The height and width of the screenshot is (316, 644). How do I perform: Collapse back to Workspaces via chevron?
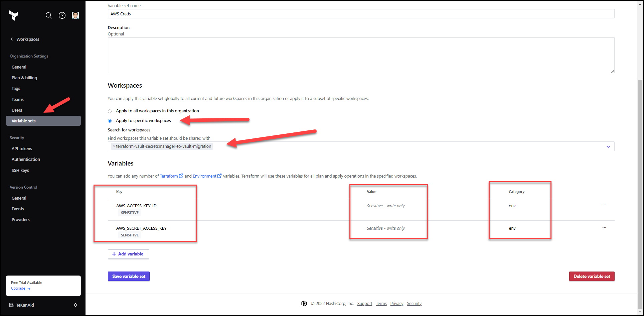click(x=12, y=39)
